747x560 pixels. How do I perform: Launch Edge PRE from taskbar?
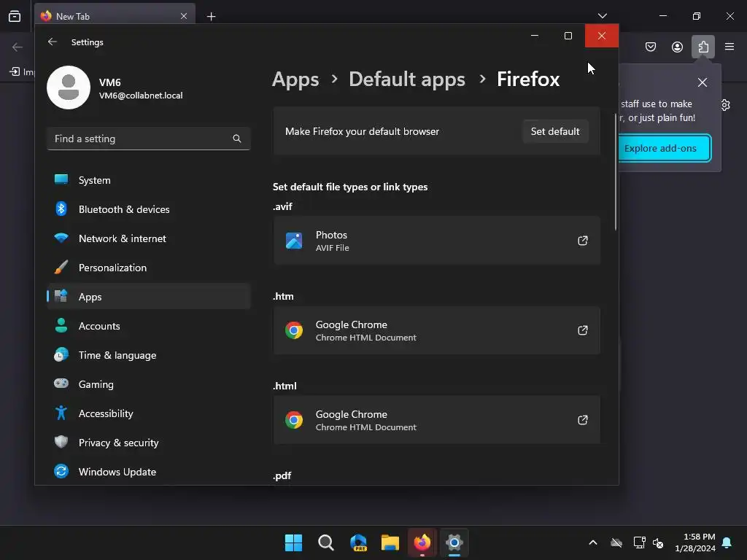click(358, 542)
